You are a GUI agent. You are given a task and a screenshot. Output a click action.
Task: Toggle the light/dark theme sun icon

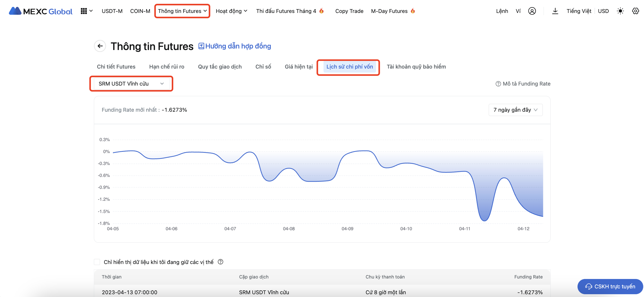pyautogui.click(x=620, y=11)
